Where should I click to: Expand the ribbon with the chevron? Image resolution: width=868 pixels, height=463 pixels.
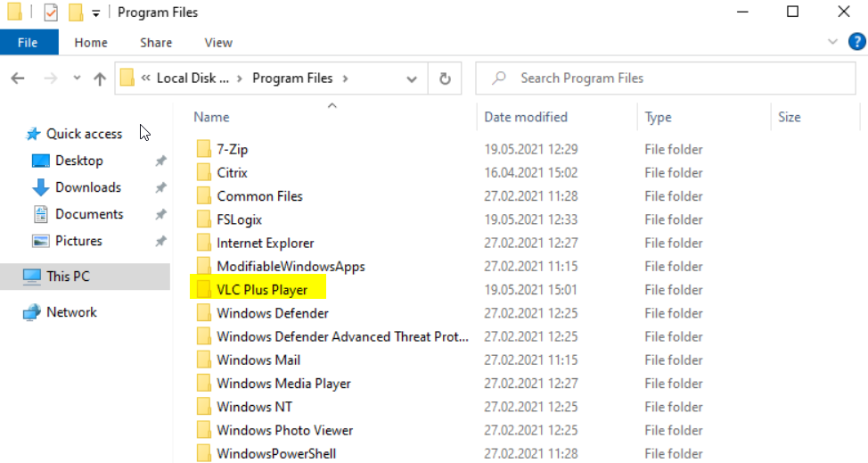coord(832,42)
